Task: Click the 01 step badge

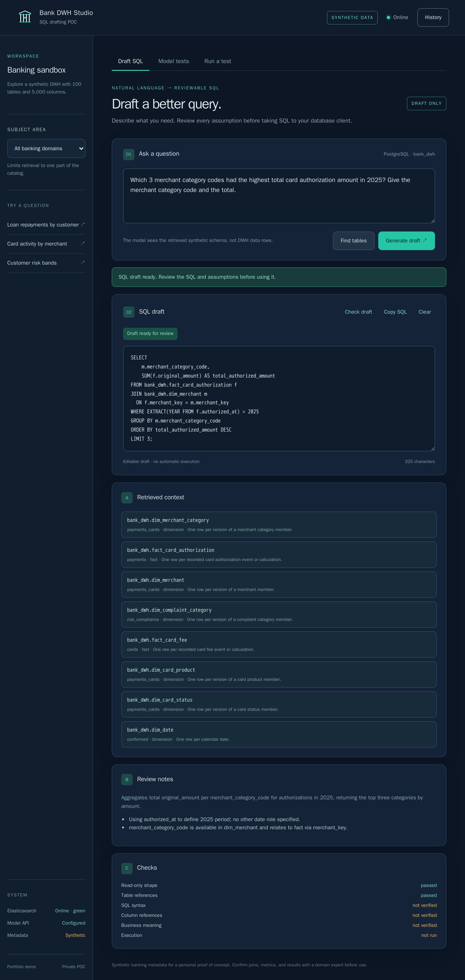Action: coord(129,154)
